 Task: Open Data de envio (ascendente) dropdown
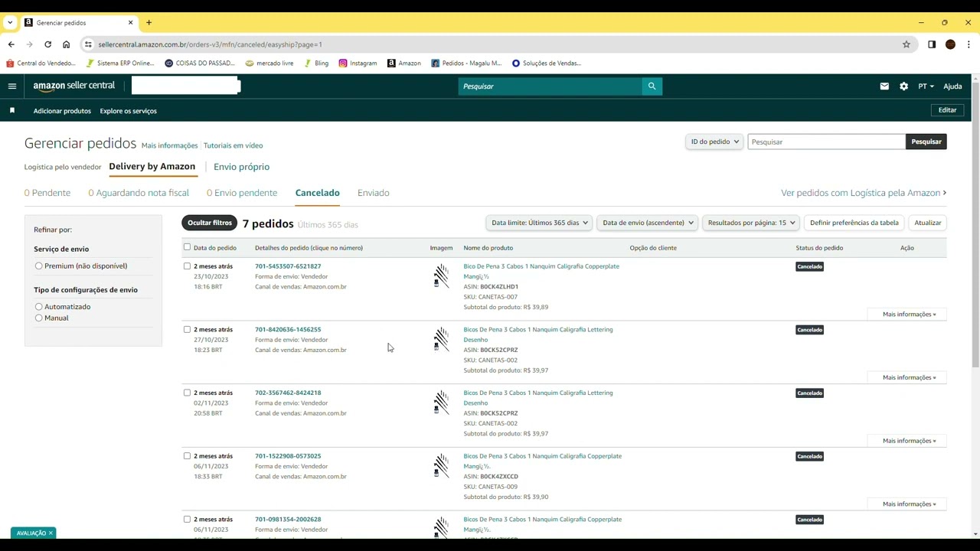(648, 223)
